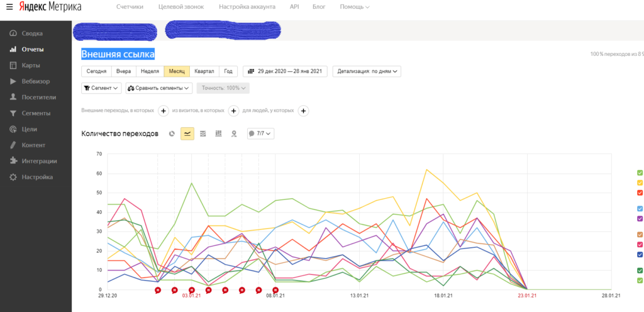The image size is (644, 312).
Task: Click the 13.01.21 axis date label
Action: click(x=359, y=295)
